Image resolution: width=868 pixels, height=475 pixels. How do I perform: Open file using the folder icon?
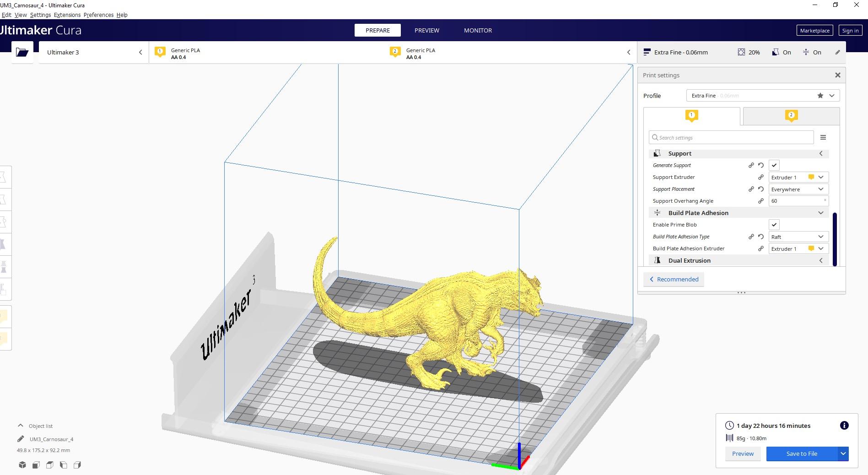coord(22,52)
